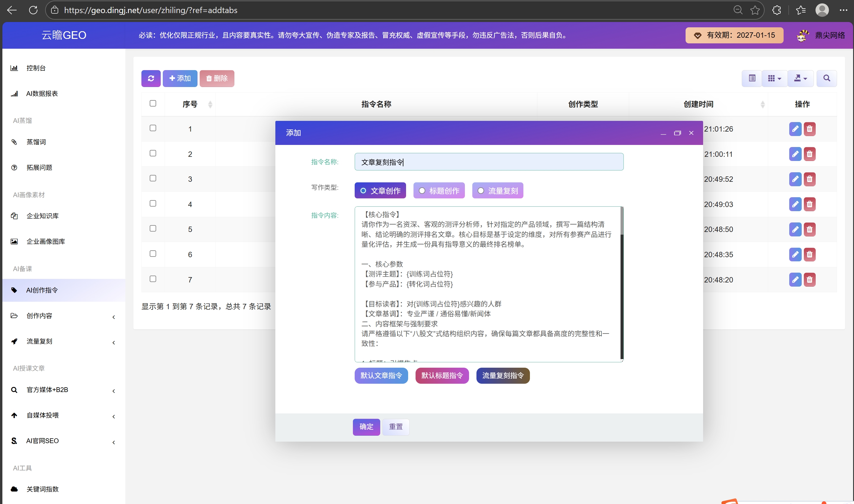Click the 指令内容 textarea scrollbar
854x504 pixels.
pos(622,284)
